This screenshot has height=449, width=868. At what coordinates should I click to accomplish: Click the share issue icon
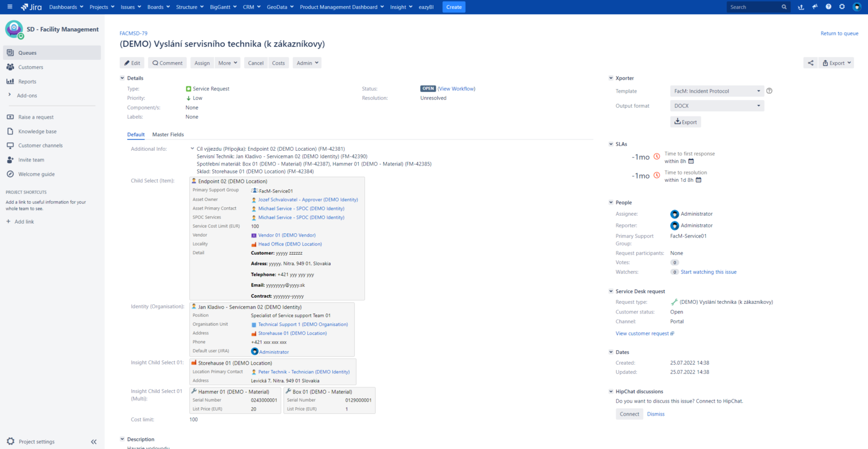pyautogui.click(x=810, y=63)
